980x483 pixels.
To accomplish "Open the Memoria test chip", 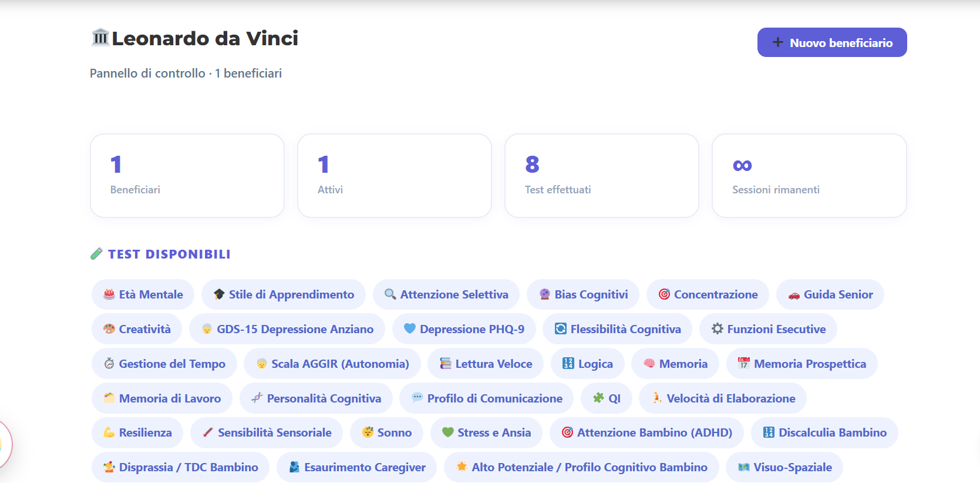I will 675,364.
